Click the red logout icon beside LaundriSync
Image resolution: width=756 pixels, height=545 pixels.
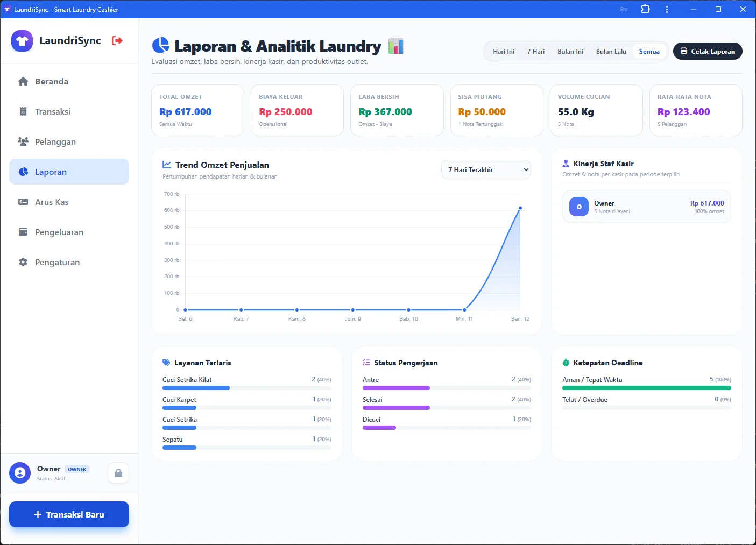point(117,40)
